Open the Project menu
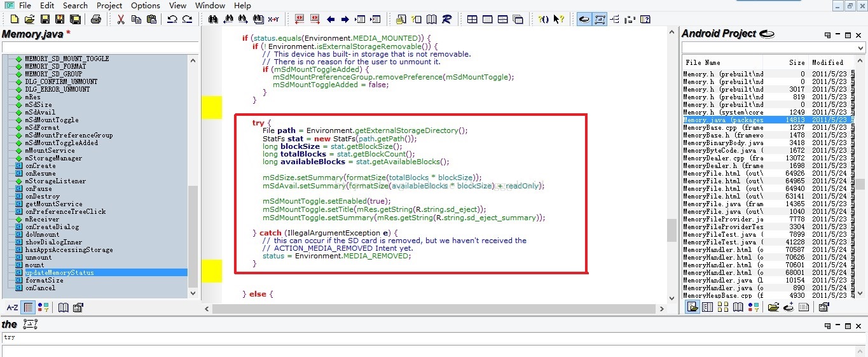The image size is (868, 357). coord(109,5)
